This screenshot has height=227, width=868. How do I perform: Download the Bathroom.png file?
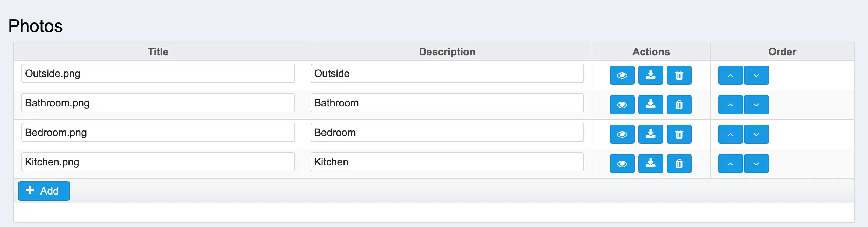click(650, 105)
